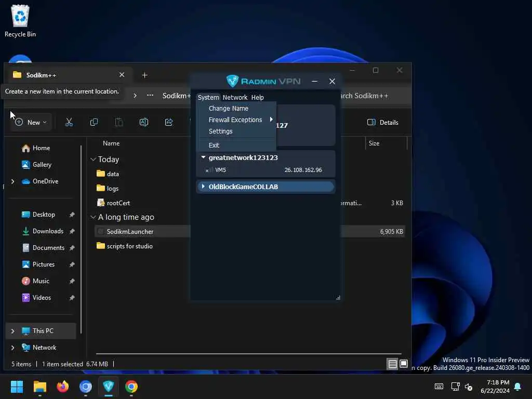Click the Rename icon in Explorer toolbar
532x399 pixels.
[x=144, y=122]
